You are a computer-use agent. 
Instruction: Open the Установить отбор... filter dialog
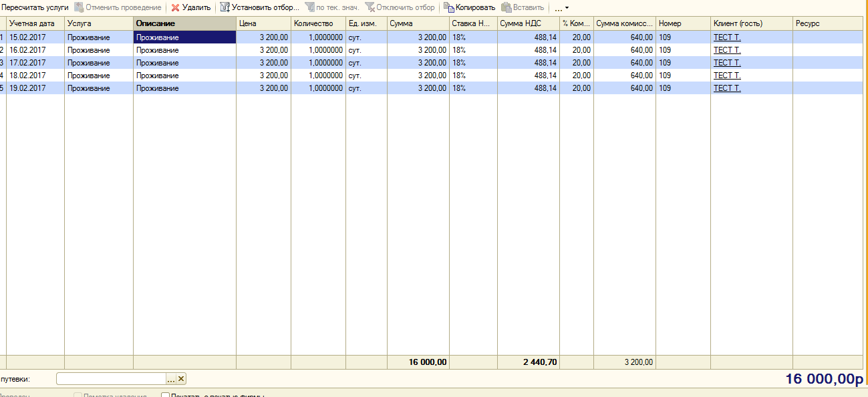point(259,7)
